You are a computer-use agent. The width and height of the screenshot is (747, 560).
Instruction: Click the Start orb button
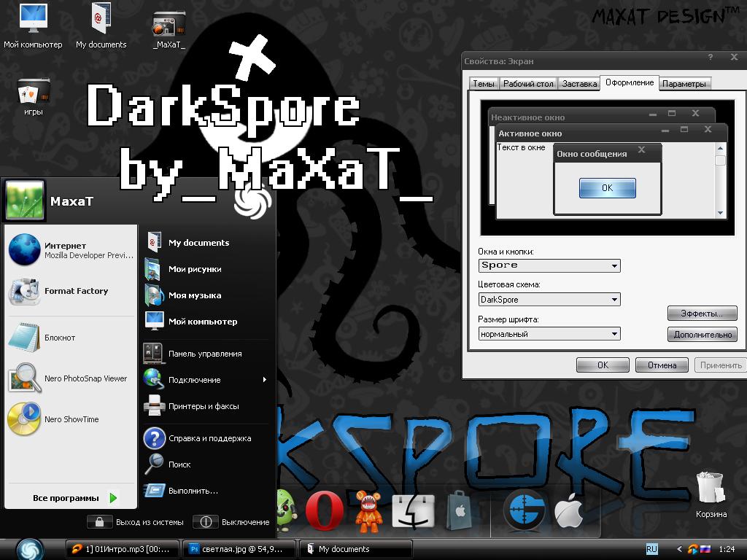(x=29, y=549)
